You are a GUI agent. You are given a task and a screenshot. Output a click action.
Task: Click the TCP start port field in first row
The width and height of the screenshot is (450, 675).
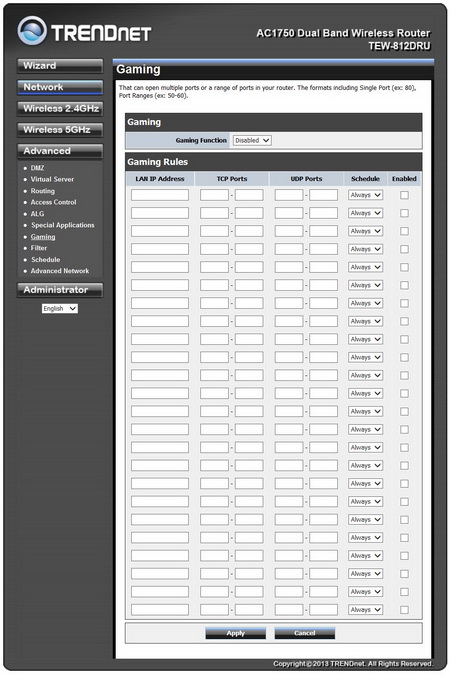click(214, 195)
